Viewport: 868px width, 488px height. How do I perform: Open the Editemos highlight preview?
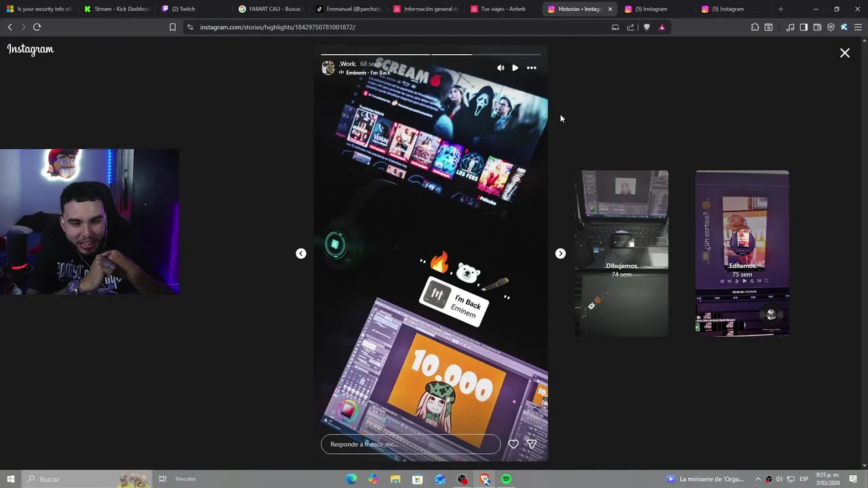pos(743,253)
